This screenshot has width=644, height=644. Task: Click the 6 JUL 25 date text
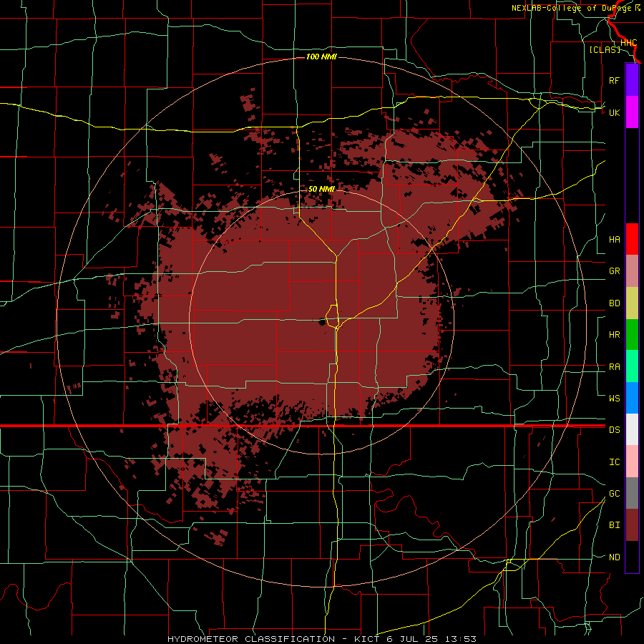[x=412, y=639]
